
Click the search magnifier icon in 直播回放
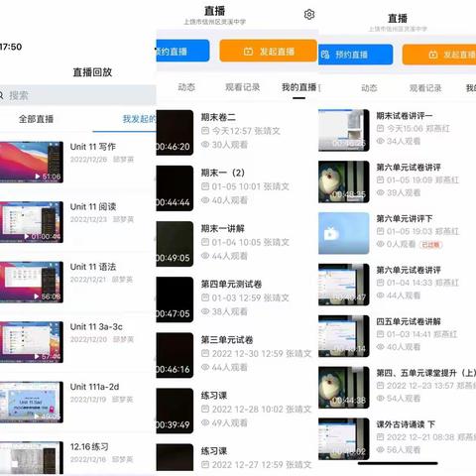pyautogui.click(x=1, y=96)
